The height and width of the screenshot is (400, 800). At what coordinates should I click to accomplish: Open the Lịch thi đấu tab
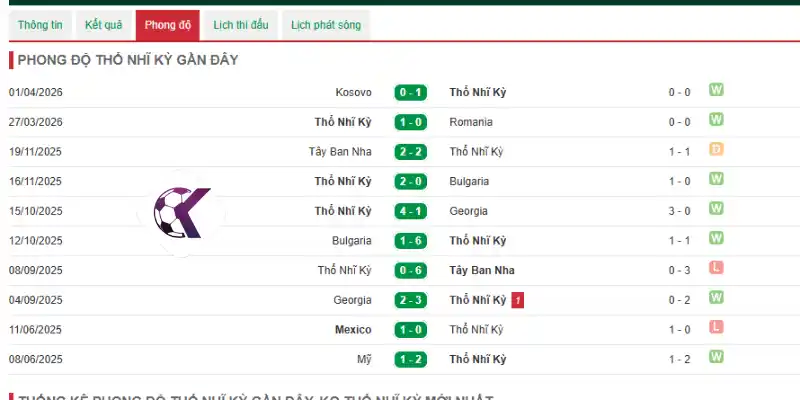[x=241, y=25]
